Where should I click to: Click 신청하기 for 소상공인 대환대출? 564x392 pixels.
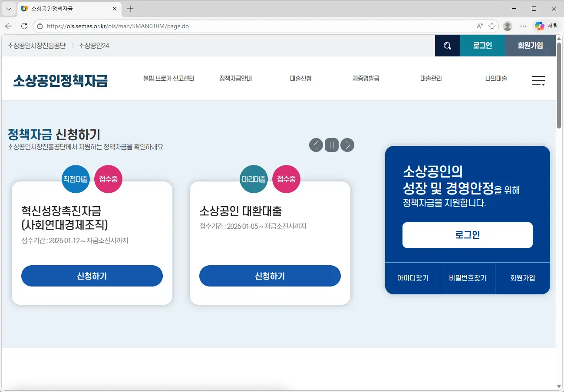coord(270,276)
